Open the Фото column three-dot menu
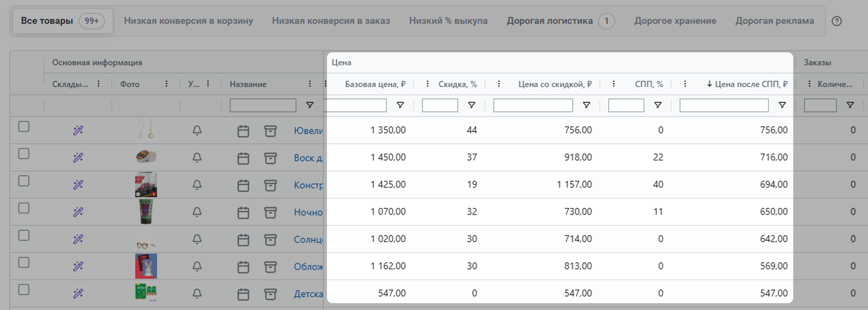 point(167,84)
